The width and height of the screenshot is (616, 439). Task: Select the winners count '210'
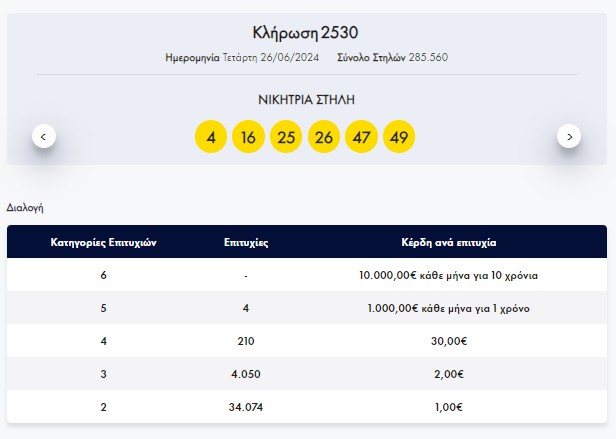tap(246, 341)
